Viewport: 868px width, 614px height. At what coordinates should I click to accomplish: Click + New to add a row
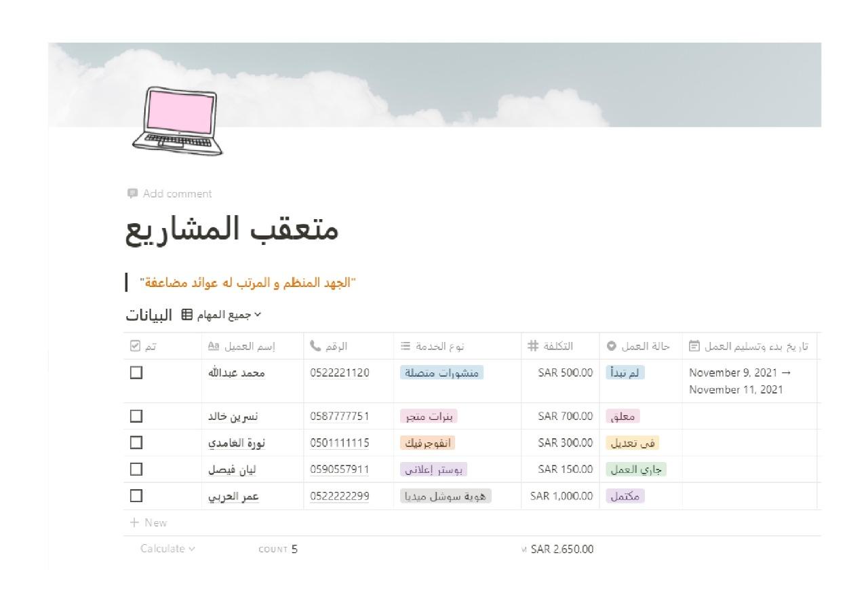pyautogui.click(x=148, y=522)
